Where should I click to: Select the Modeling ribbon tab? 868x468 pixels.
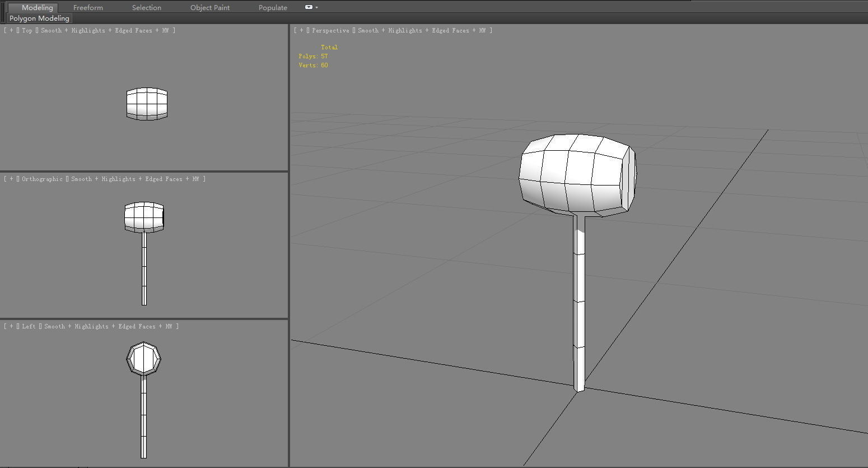tap(38, 8)
